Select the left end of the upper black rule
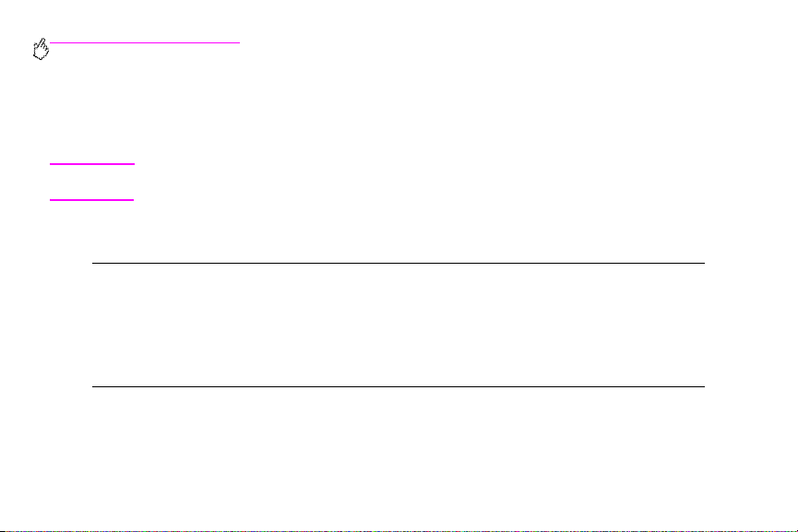This screenshot has height=532, width=798. (x=94, y=263)
